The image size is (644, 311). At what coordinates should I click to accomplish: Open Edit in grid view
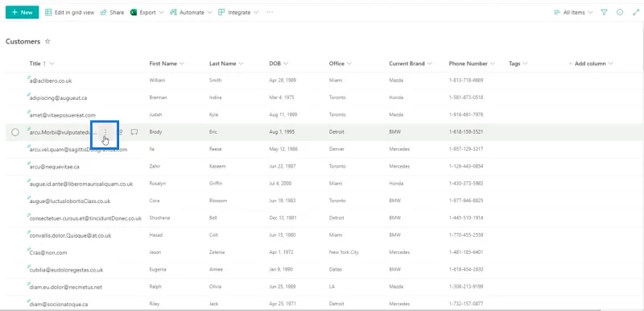coord(69,12)
